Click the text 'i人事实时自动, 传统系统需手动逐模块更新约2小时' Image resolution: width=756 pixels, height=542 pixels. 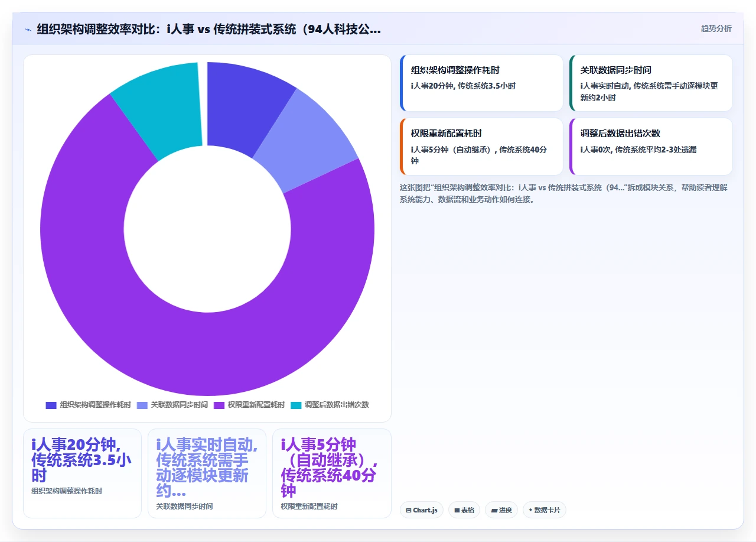click(649, 92)
